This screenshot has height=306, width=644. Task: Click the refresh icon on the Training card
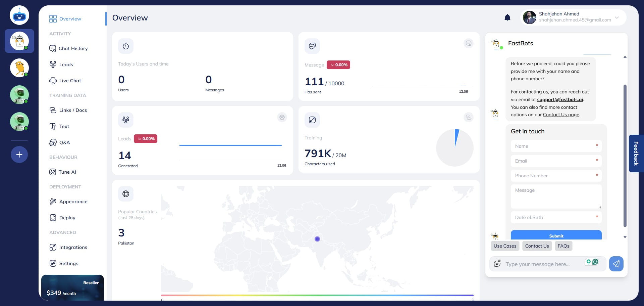tap(468, 117)
